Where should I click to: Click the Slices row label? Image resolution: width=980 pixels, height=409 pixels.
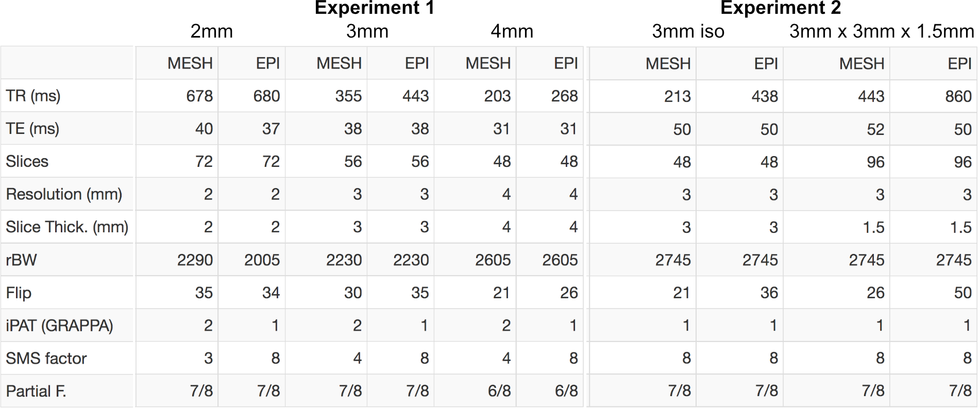27,162
